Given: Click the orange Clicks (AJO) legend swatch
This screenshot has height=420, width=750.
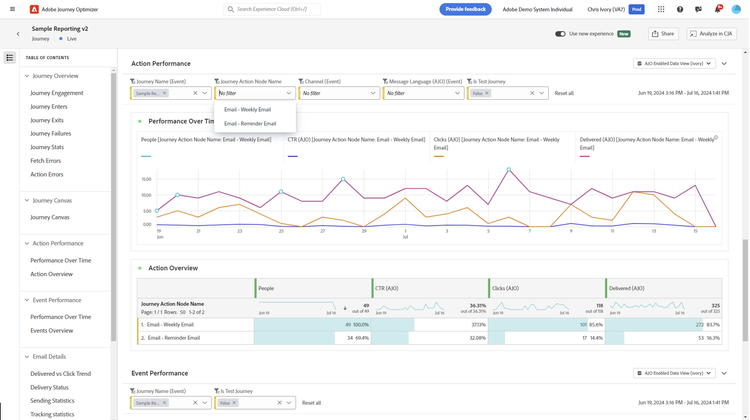Looking at the screenshot, I should click(439, 156).
